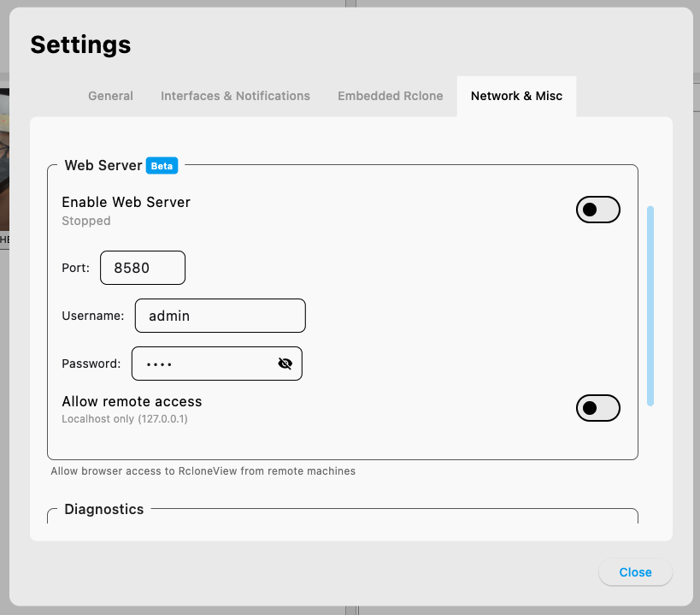The height and width of the screenshot is (615, 700).
Task: Switch off the Enable Web Server control
Action: point(597,210)
